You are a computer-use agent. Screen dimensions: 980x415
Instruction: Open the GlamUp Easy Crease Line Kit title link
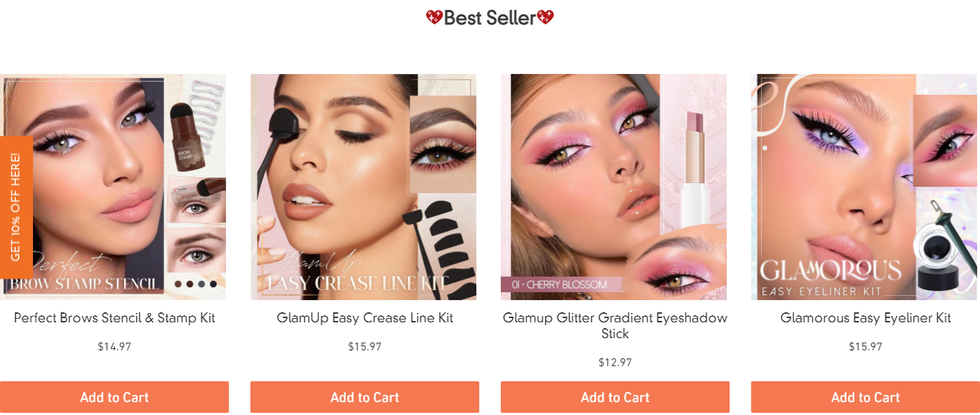[364, 318]
